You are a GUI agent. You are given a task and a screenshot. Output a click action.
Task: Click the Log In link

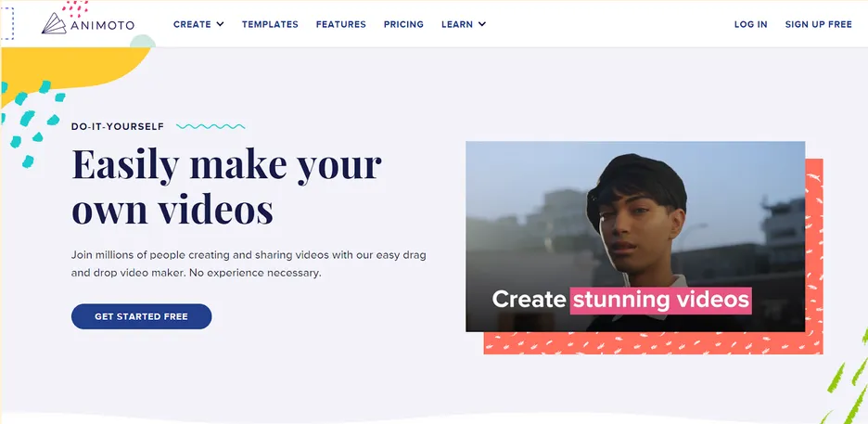click(x=750, y=24)
